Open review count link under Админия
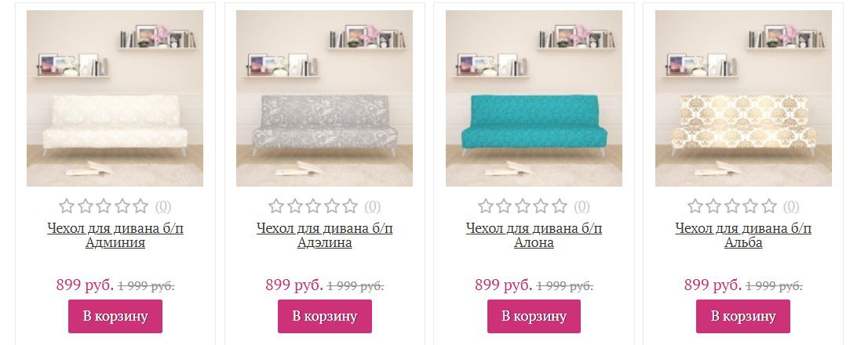Screen dimensions: 868x345 pos(162,207)
